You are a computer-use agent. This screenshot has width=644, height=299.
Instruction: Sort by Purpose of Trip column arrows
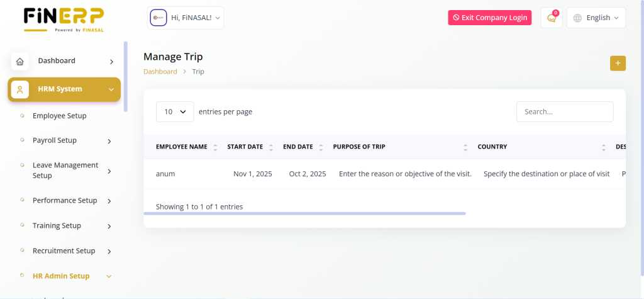tap(465, 147)
